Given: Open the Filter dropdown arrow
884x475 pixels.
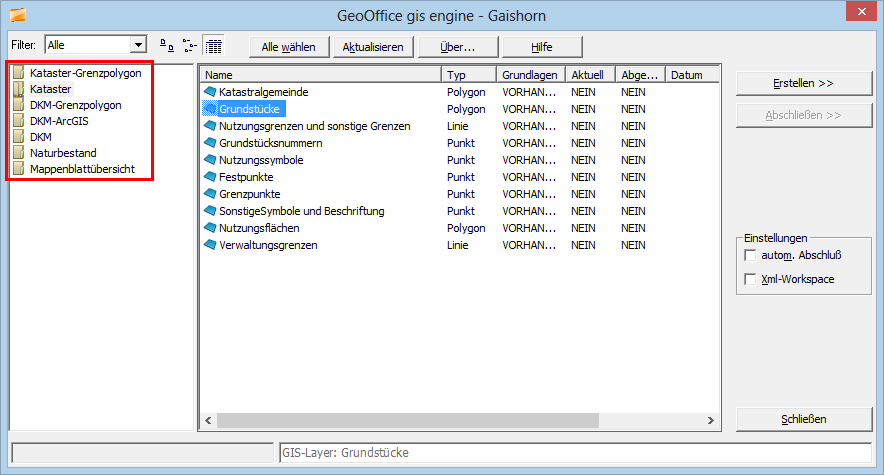Looking at the screenshot, I should click(x=138, y=45).
